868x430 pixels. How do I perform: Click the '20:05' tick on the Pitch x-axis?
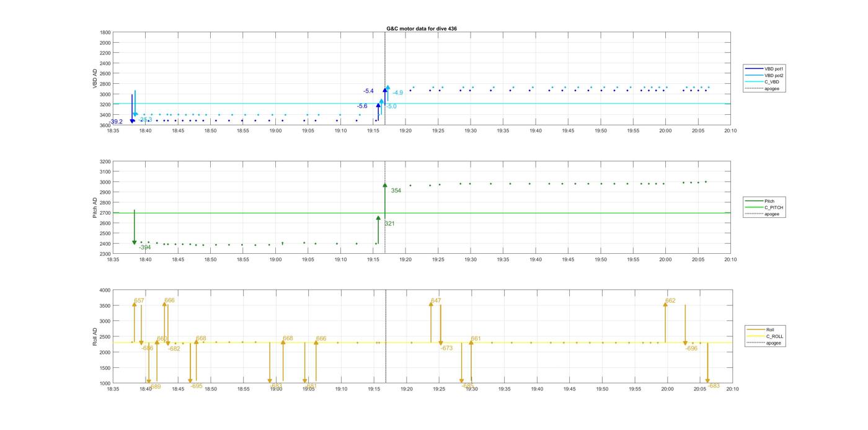click(x=698, y=259)
